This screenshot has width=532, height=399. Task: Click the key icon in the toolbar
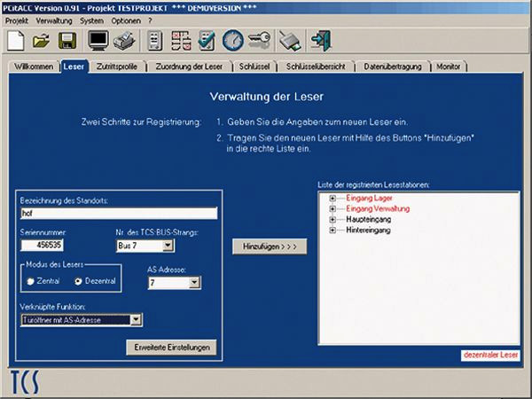click(258, 41)
